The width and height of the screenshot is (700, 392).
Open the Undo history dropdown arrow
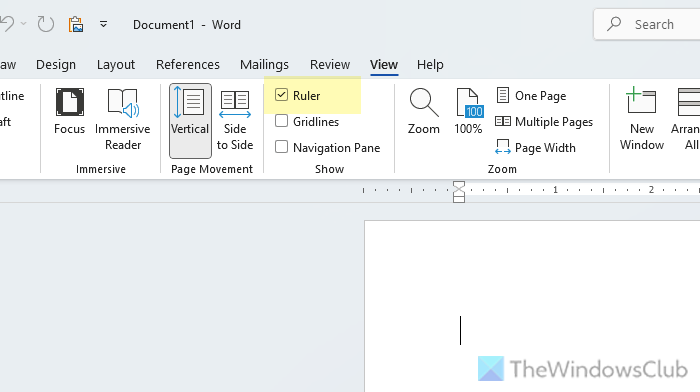pyautogui.click(x=24, y=24)
